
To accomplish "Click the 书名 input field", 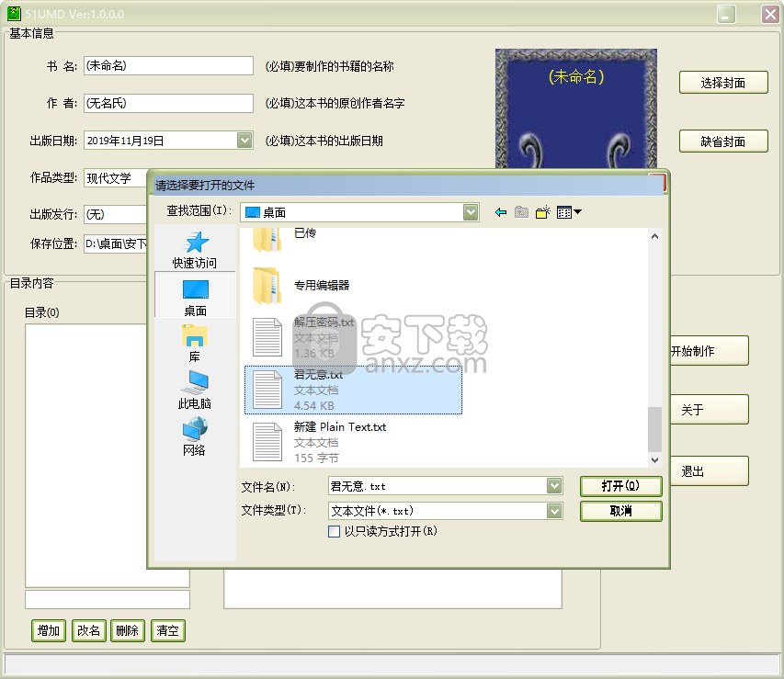I will click(x=167, y=66).
